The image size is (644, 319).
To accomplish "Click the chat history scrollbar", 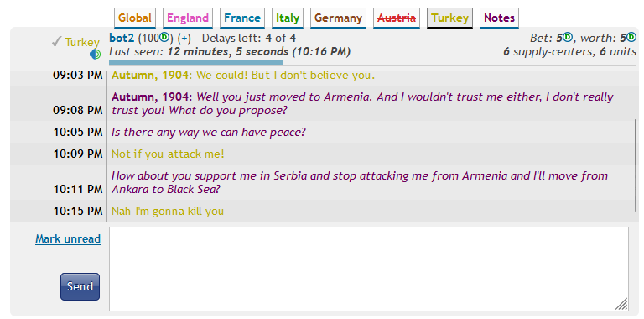I will (636, 165).
